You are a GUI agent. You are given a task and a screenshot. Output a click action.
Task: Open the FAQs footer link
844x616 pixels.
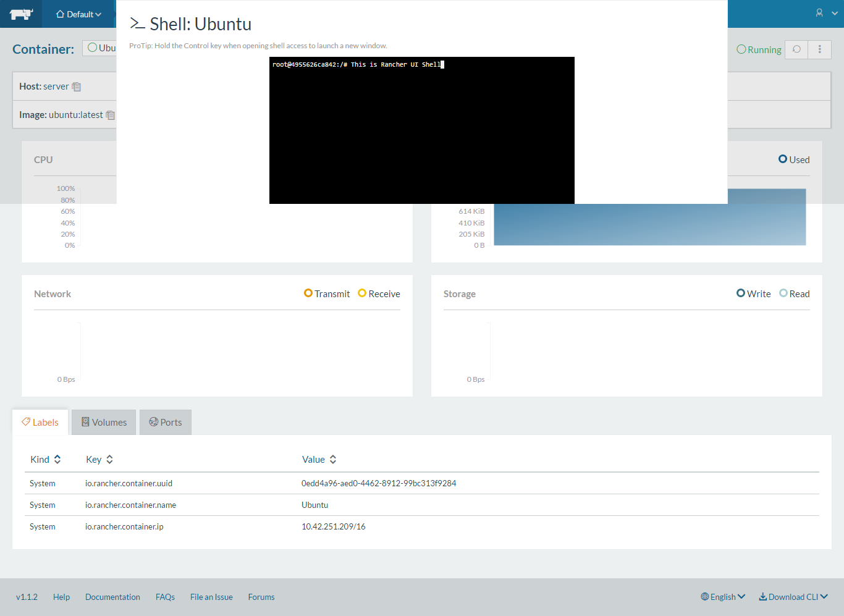(x=165, y=597)
